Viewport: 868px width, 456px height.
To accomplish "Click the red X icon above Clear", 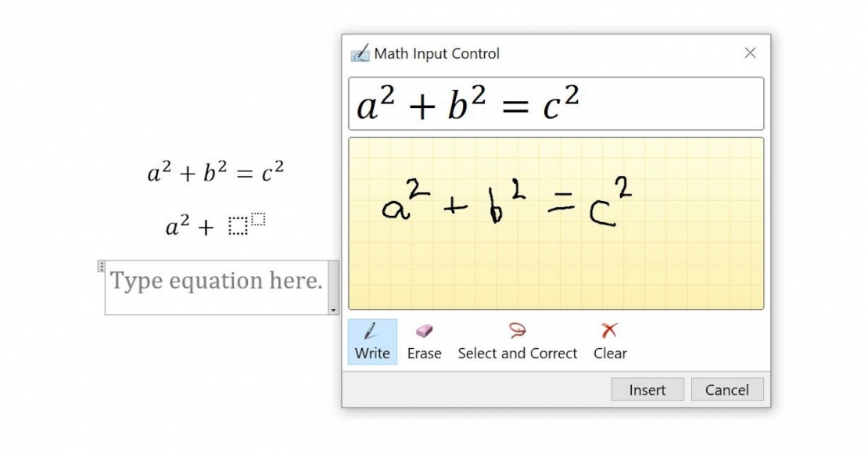I will tap(609, 329).
